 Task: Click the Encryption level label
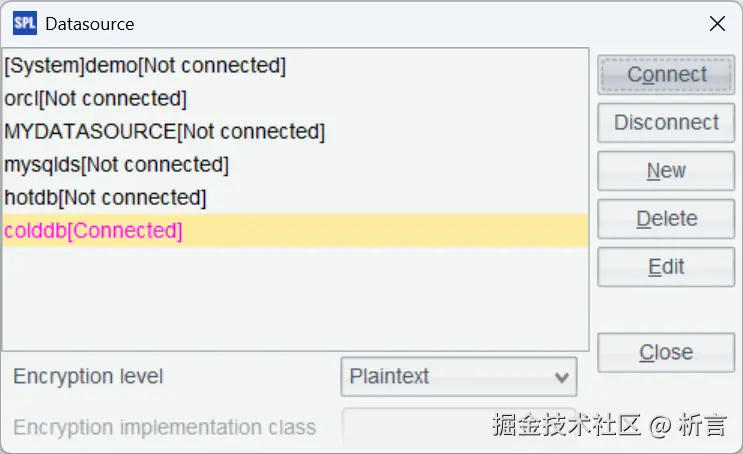pos(88,377)
